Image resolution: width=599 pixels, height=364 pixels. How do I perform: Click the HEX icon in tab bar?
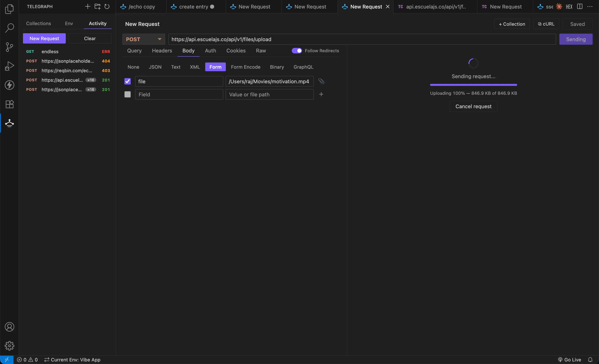click(569, 7)
